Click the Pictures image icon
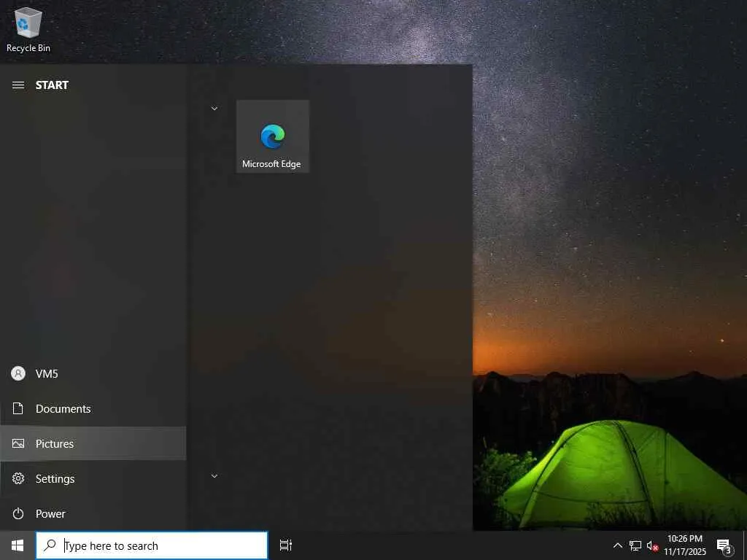This screenshot has height=560, width=747. tap(18, 444)
